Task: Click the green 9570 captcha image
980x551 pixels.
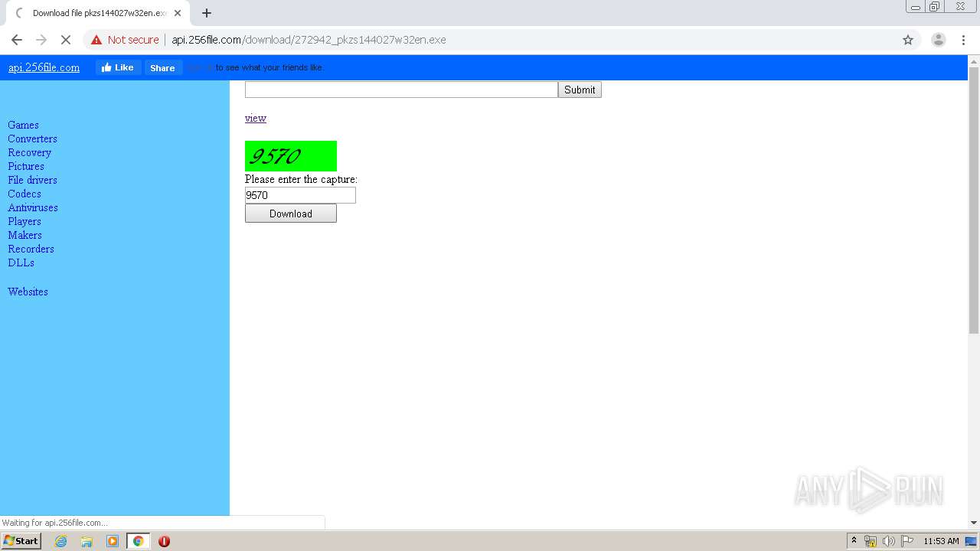Action: [291, 156]
